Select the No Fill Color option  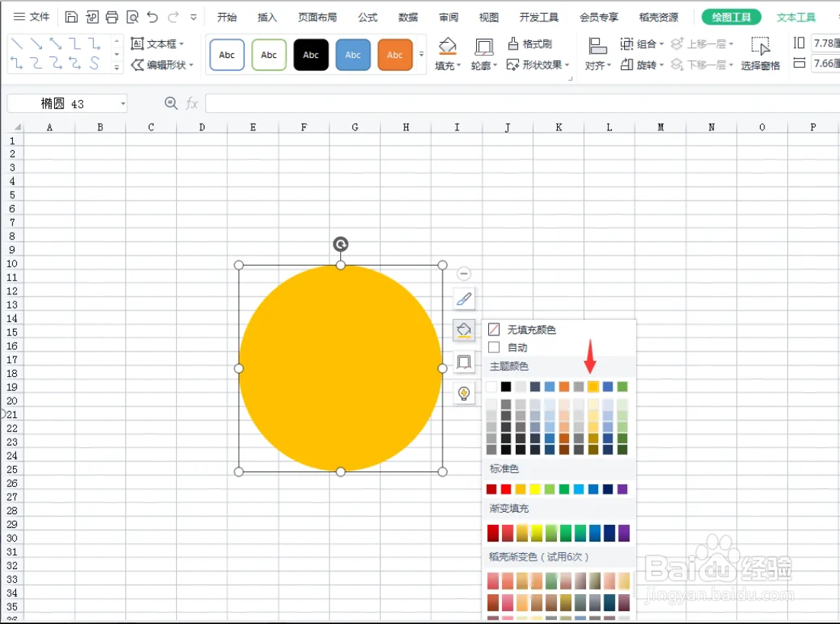click(x=523, y=330)
